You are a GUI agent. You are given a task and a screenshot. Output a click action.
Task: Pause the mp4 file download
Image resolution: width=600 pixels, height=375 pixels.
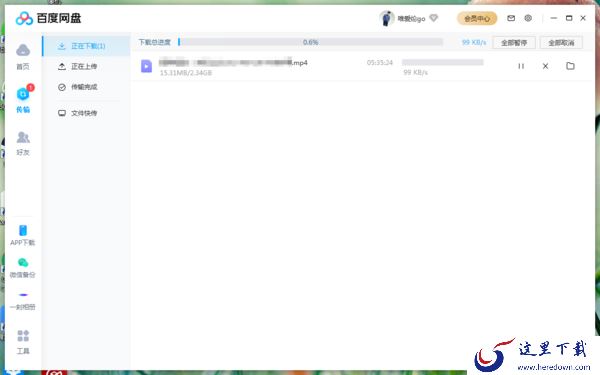(x=521, y=66)
